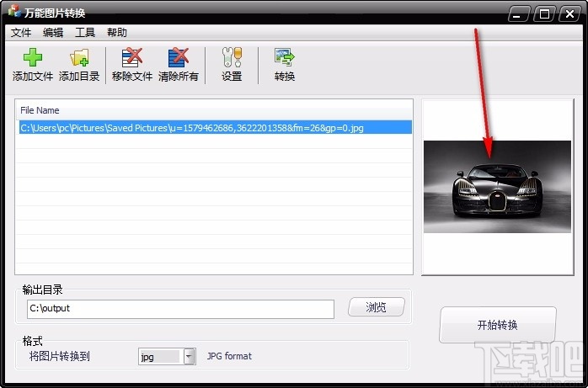Open the 帮助 menu
The image size is (588, 388).
[117, 33]
